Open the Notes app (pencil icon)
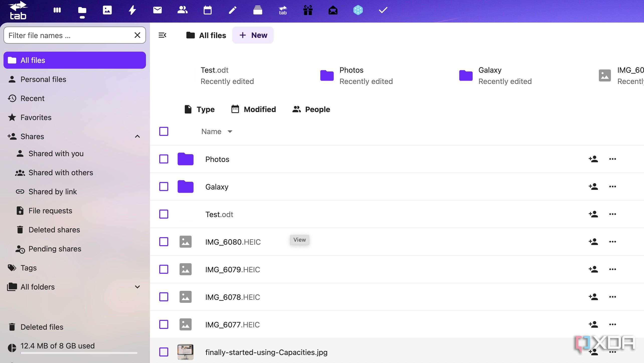Screen dimensions: 644x363 click(x=233, y=10)
